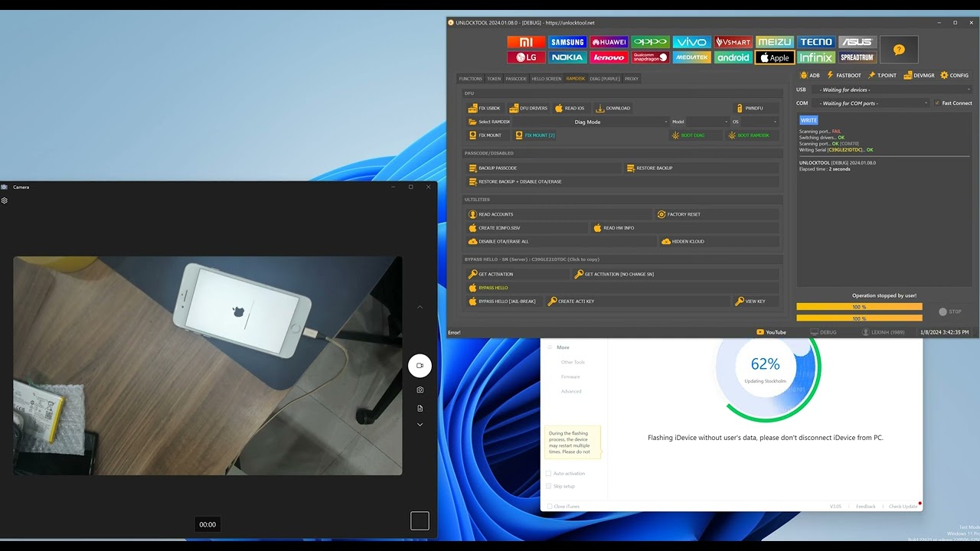This screenshot has width=980, height=551.
Task: Pick the OPPO brand tile
Action: pyautogui.click(x=650, y=42)
